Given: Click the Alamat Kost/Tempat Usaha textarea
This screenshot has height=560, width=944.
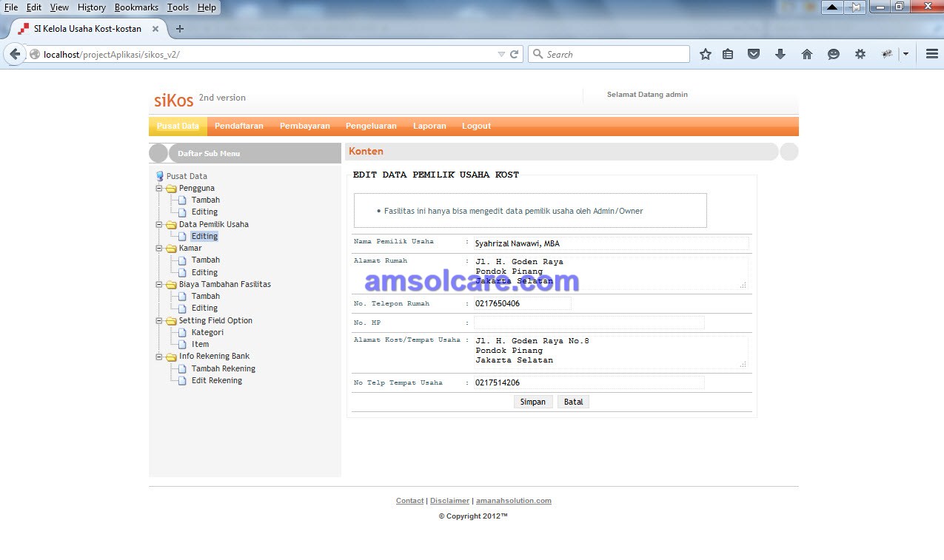Looking at the screenshot, I should pos(611,351).
